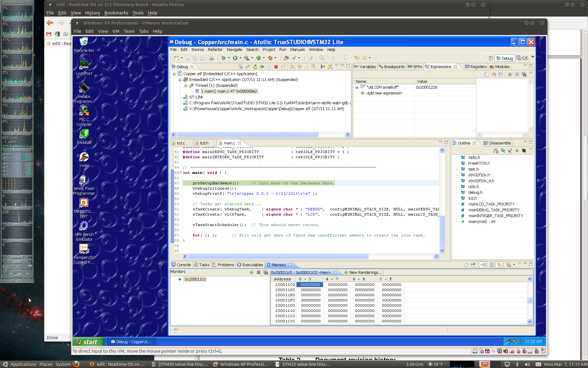588x368 pixels.
Task: Click Step Over in Debug view
Action: pos(300,67)
